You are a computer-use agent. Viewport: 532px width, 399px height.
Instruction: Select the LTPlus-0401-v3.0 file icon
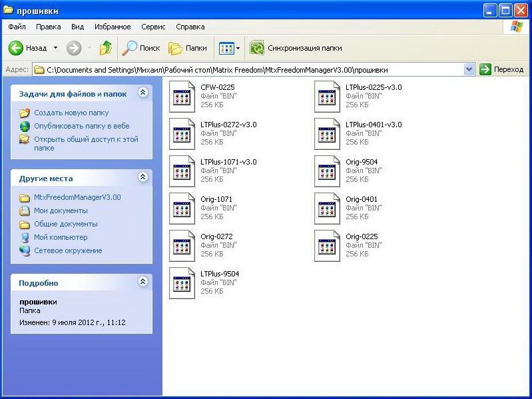[x=327, y=134]
